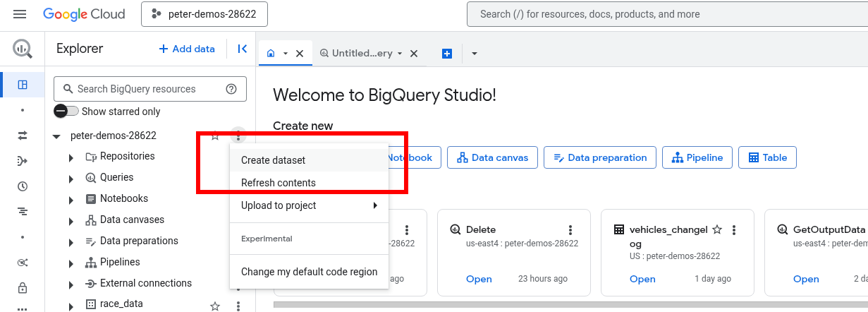Screen dimensions: 868x312
Task: Open the lock icon in left rail
Action: tap(23, 288)
